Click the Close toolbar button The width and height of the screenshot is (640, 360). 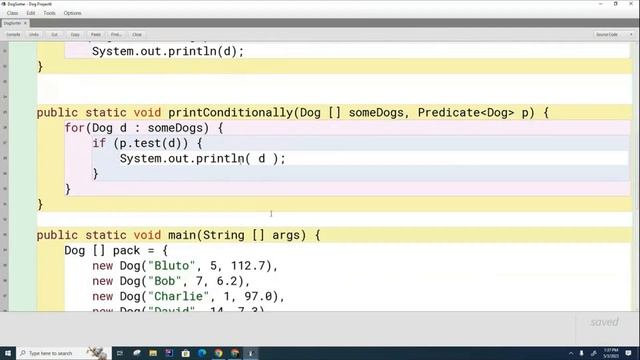pos(137,35)
